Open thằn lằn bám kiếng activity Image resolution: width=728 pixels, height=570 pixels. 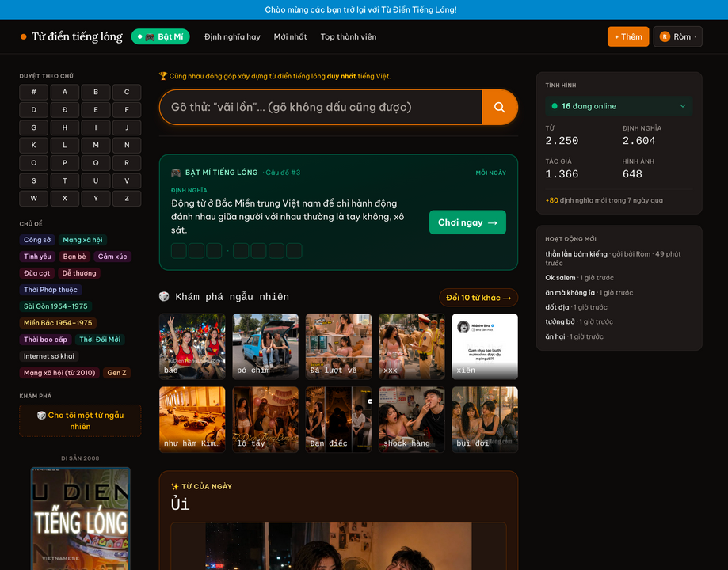pyautogui.click(x=576, y=254)
